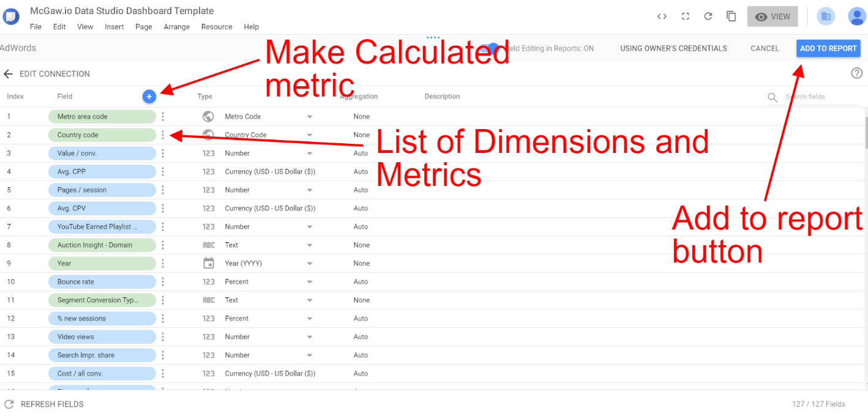Click the VIEW button

(773, 17)
